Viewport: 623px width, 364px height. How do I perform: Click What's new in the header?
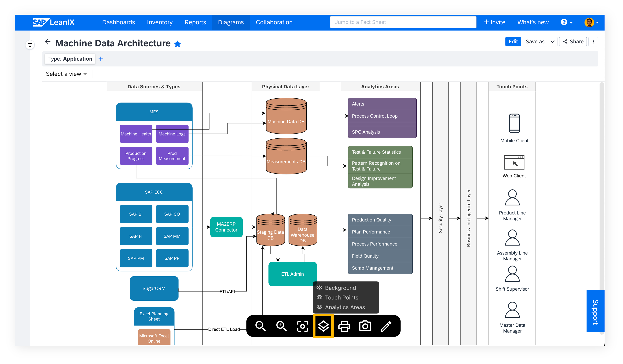533,22
